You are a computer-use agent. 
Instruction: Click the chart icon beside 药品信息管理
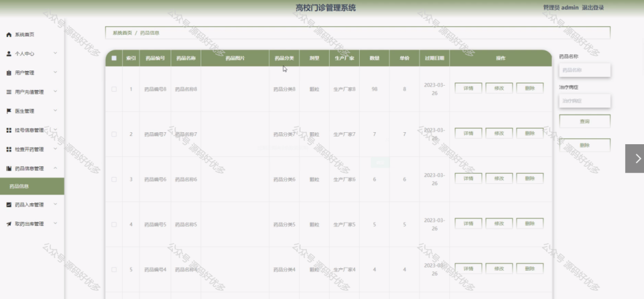9,168
